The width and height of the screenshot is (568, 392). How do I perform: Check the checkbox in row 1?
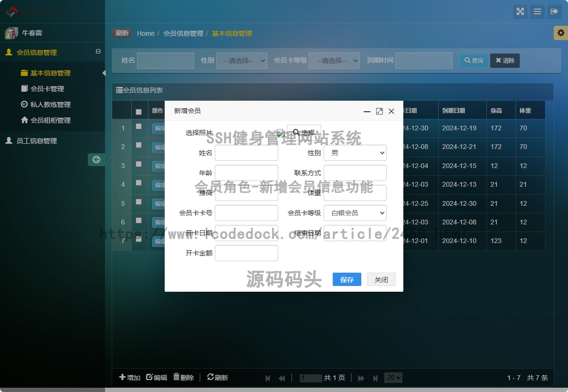[138, 127]
